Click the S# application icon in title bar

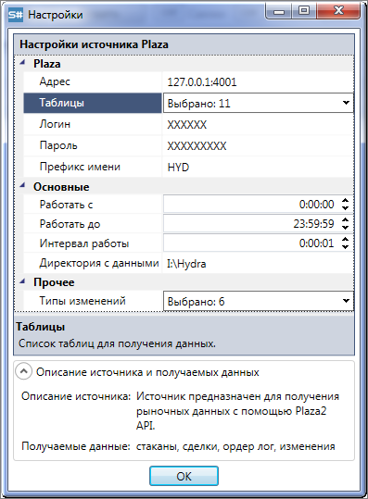click(15, 15)
